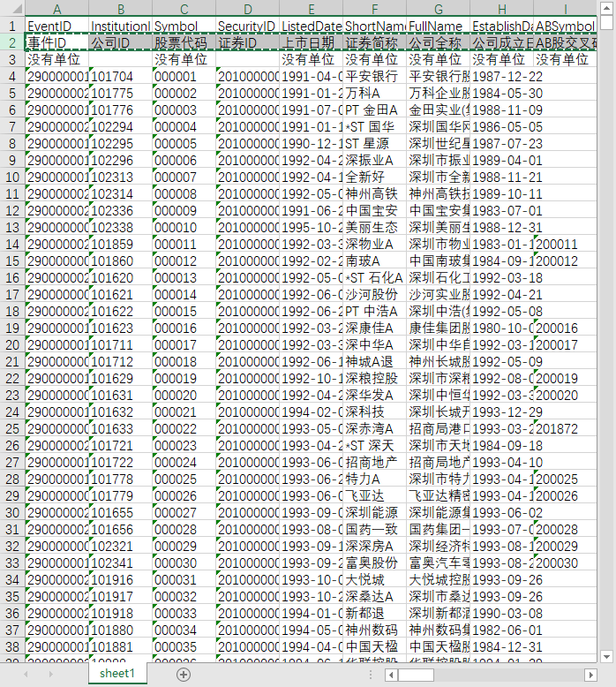Select row 1 header
This screenshot has width=616, height=687.
coord(12,26)
